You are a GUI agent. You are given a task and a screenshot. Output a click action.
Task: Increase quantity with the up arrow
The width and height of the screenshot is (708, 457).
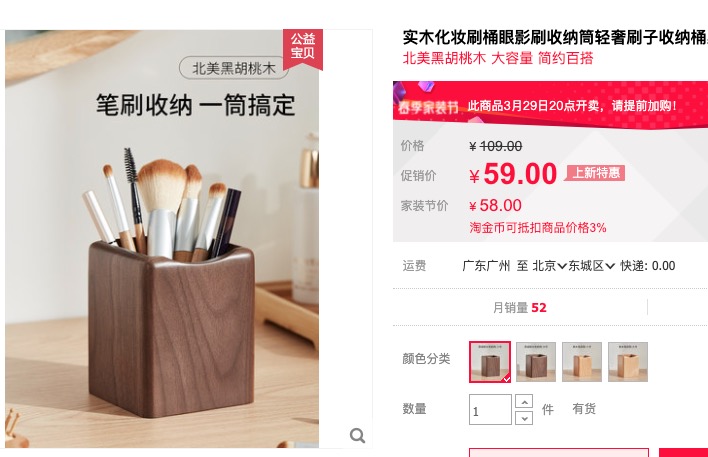pos(524,401)
